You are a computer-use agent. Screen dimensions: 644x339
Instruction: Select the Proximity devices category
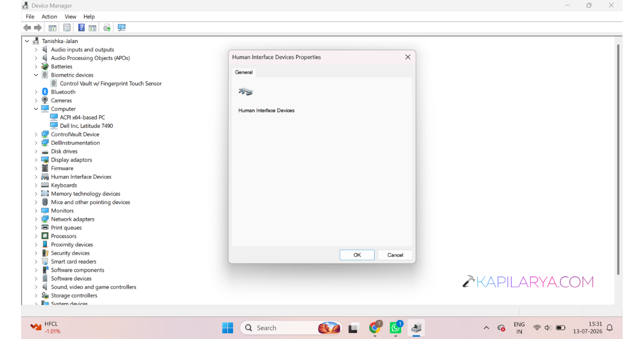[72, 244]
